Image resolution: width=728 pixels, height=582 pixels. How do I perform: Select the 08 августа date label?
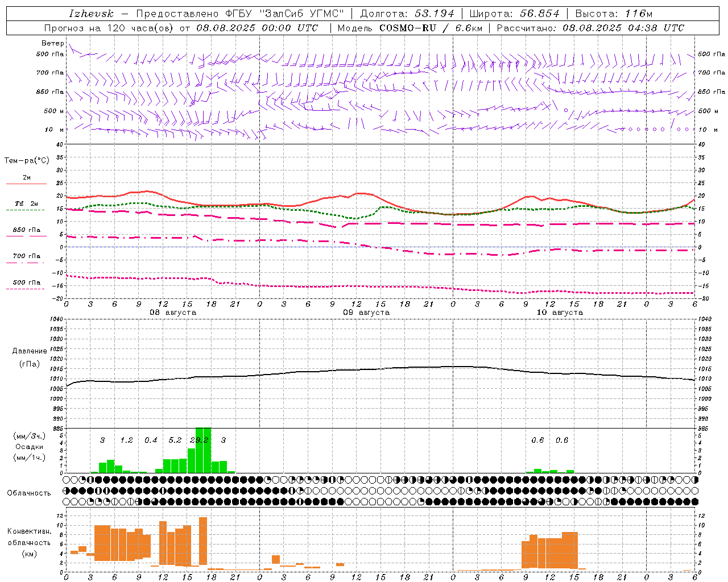(x=173, y=313)
